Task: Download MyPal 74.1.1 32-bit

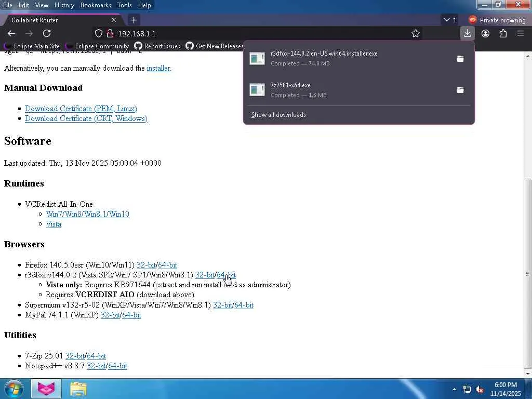Action: [110, 315]
